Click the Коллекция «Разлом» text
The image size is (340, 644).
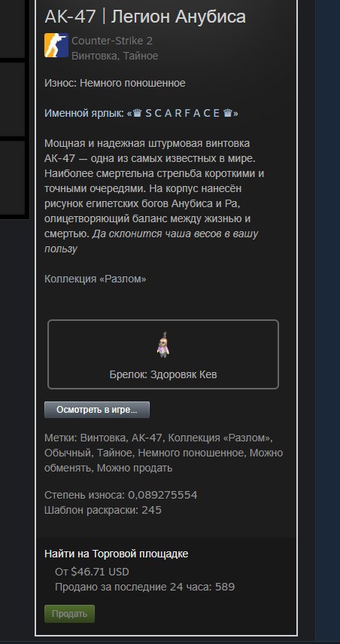point(95,279)
